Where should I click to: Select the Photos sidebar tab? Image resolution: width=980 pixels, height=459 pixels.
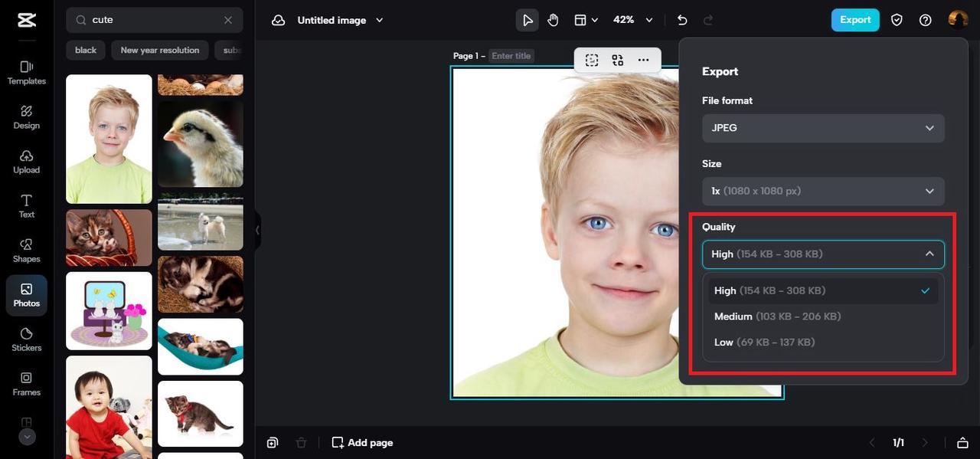[x=27, y=295]
